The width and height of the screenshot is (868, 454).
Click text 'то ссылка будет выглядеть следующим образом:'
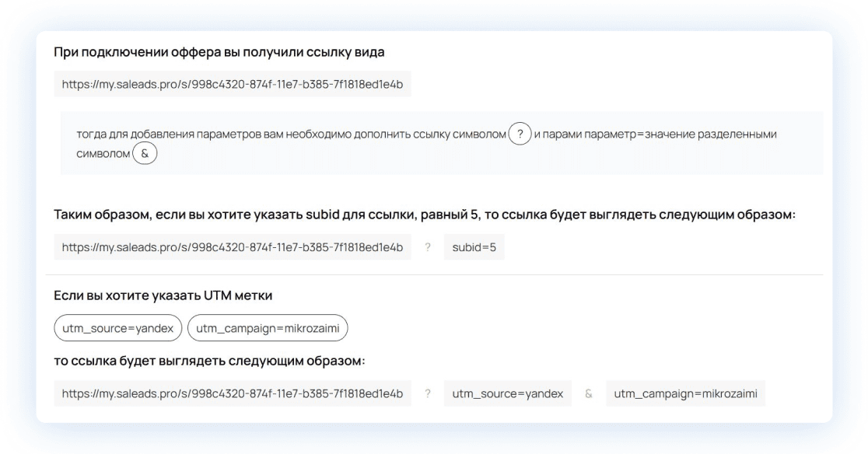209,361
